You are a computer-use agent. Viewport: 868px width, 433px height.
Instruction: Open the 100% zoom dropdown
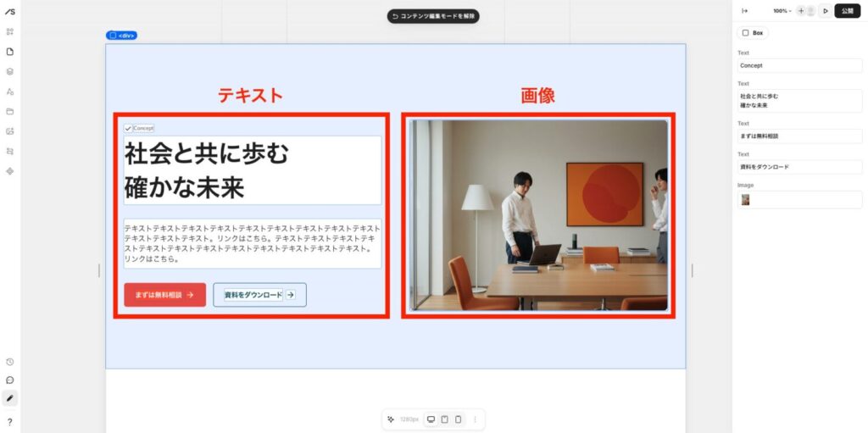tap(782, 11)
